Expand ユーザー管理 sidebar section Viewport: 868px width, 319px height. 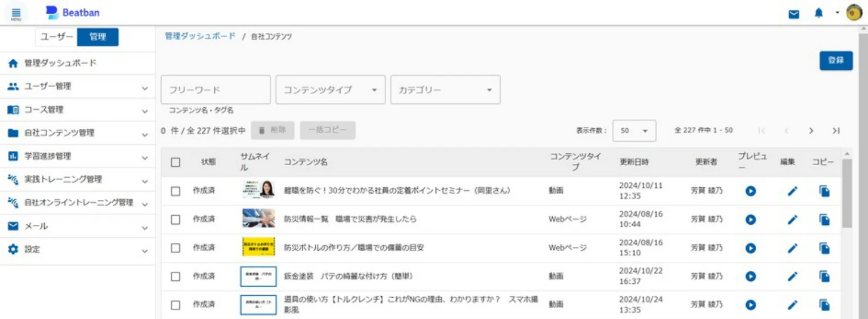(78, 87)
